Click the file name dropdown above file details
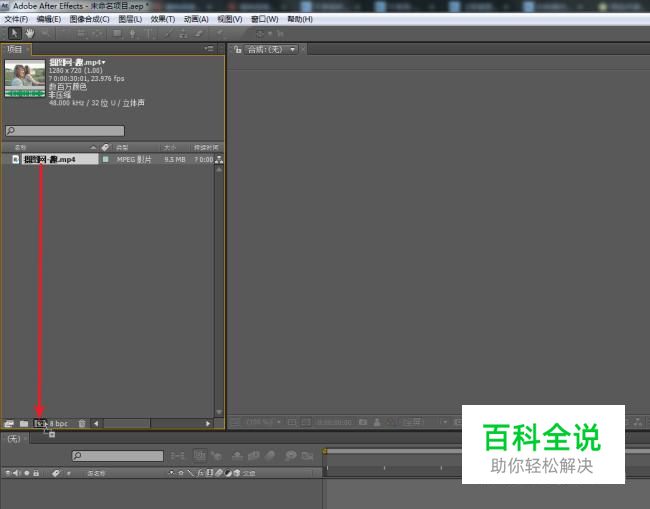This screenshot has width=650, height=509. (x=78, y=62)
